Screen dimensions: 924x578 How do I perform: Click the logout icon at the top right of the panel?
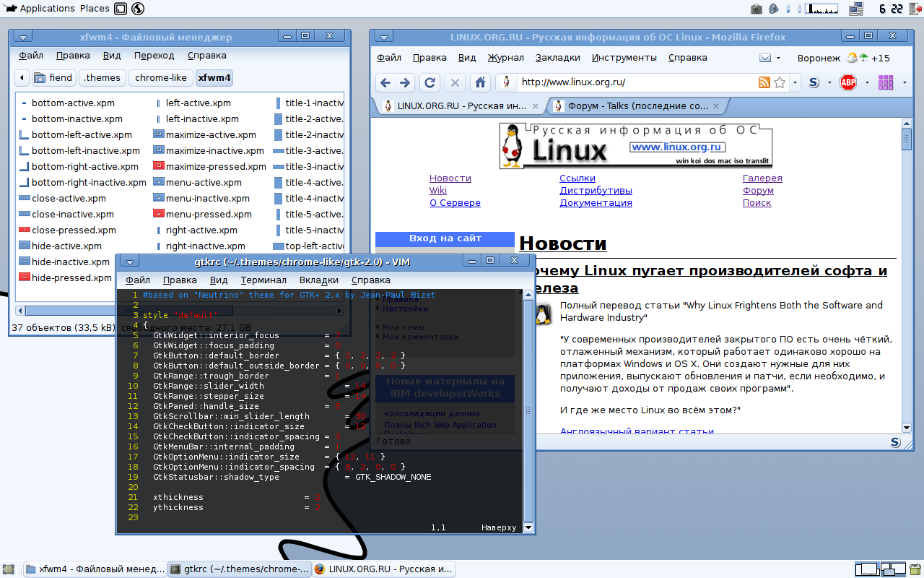pyautogui.click(x=914, y=9)
